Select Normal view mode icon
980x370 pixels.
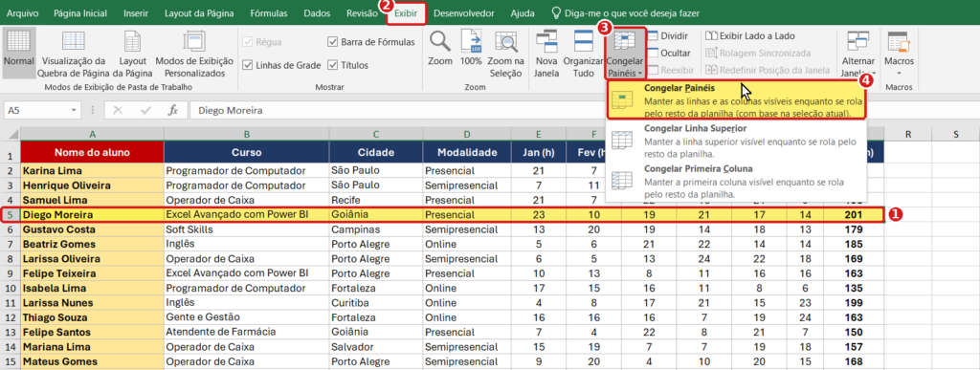(x=18, y=40)
